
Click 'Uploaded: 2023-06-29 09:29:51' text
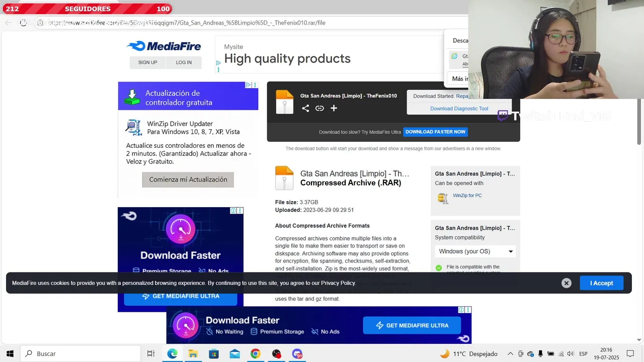click(314, 210)
